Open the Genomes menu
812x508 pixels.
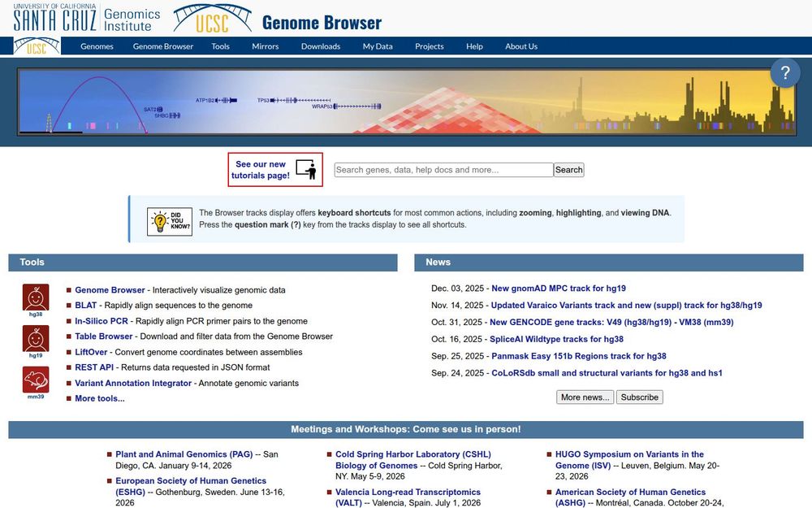[97, 46]
